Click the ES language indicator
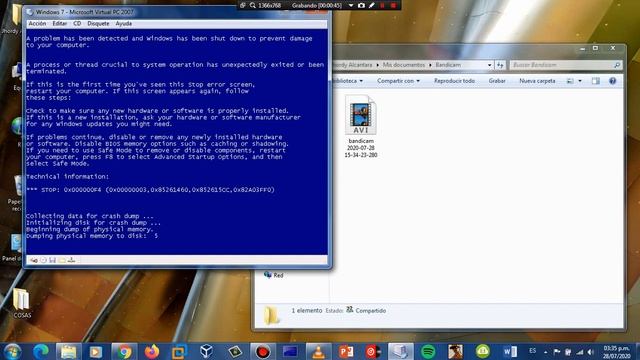This screenshot has height=360, width=640. pos(532,351)
